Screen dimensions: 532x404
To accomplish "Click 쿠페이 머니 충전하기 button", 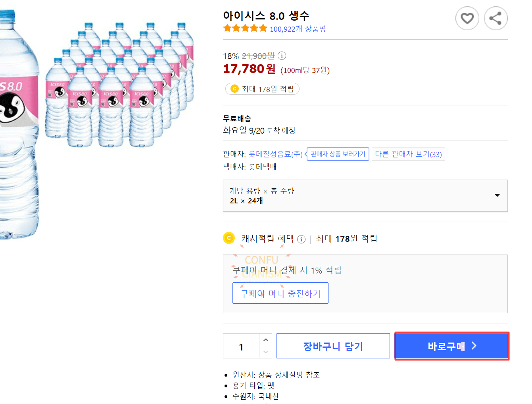I will tap(280, 293).
